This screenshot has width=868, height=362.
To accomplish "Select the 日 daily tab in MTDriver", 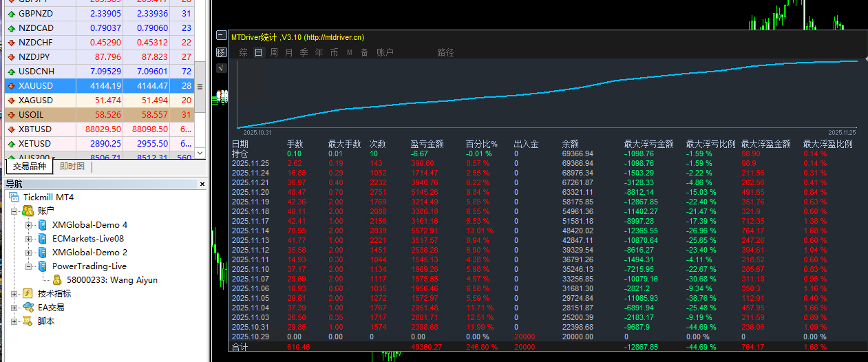I will 259,52.
